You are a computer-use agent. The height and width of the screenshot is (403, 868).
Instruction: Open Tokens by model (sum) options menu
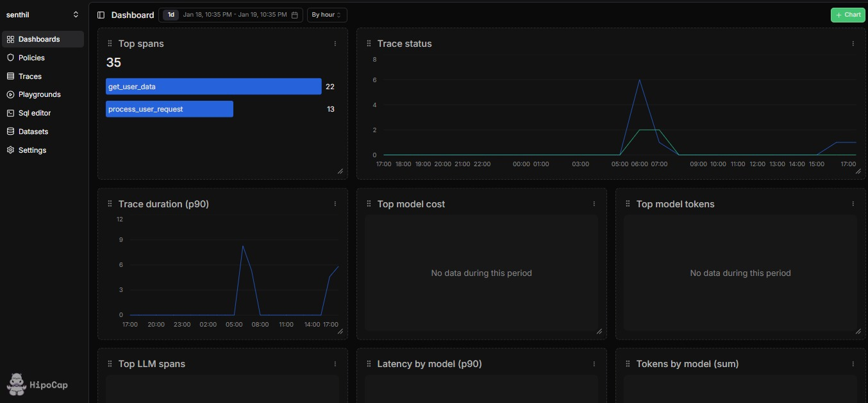853,364
